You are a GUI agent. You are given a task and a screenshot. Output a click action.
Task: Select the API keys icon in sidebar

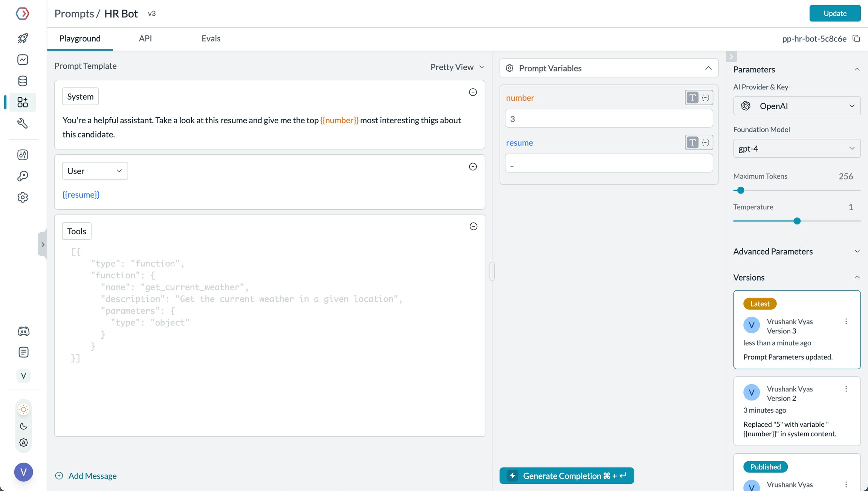tap(23, 176)
